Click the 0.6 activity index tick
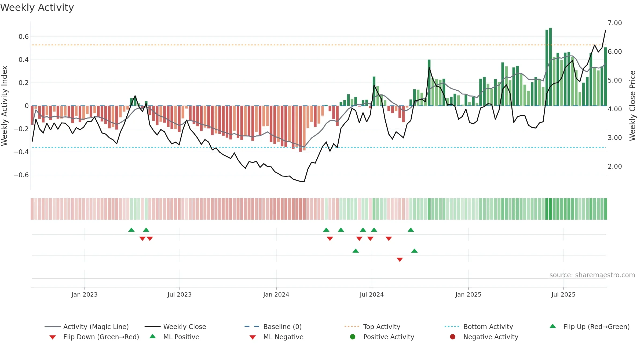Viewport: 644px width, 362px height. tap(24, 37)
